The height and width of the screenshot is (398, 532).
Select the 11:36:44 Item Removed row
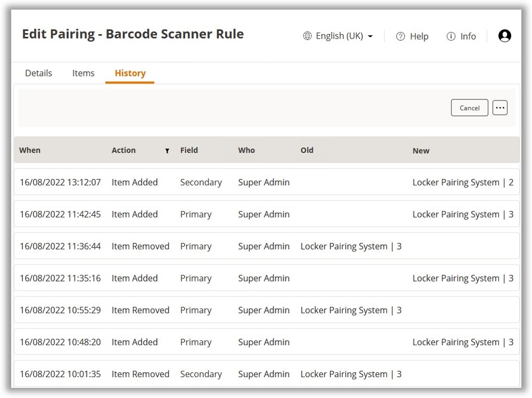(266, 246)
